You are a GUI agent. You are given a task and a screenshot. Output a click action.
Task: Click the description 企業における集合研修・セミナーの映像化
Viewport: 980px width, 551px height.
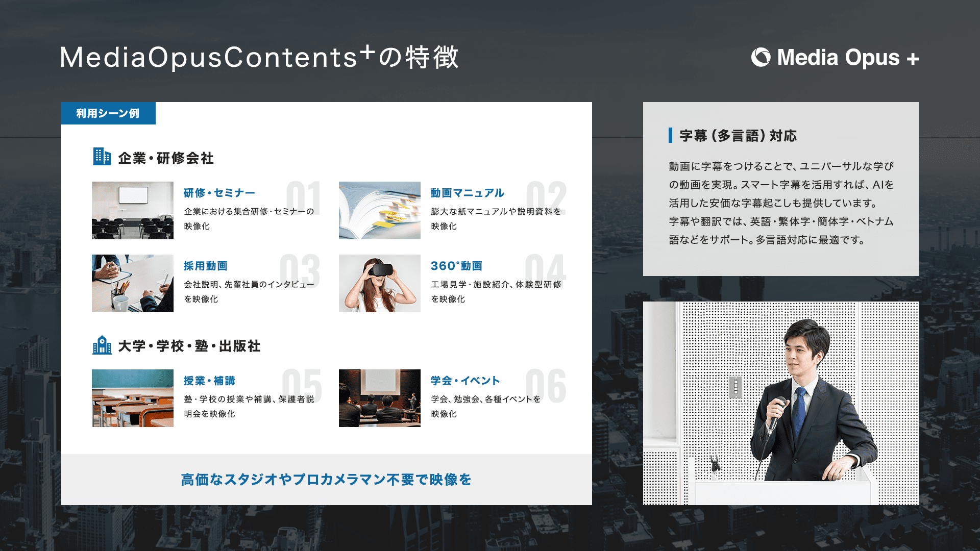249,218
